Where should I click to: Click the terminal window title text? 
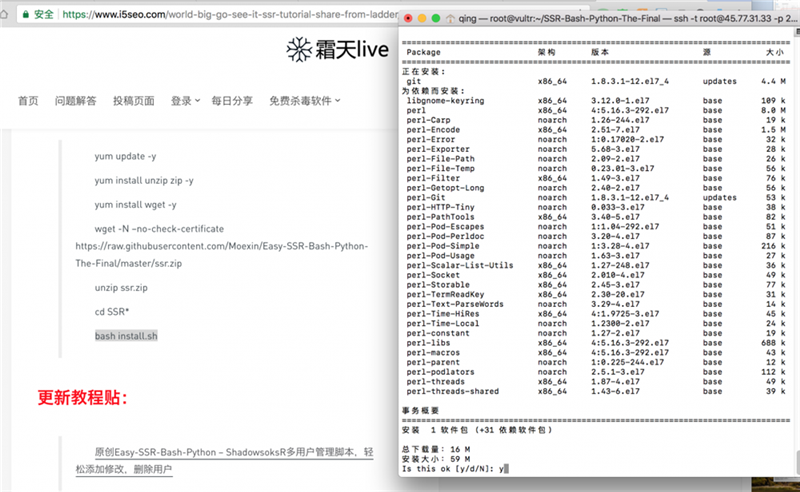628,18
